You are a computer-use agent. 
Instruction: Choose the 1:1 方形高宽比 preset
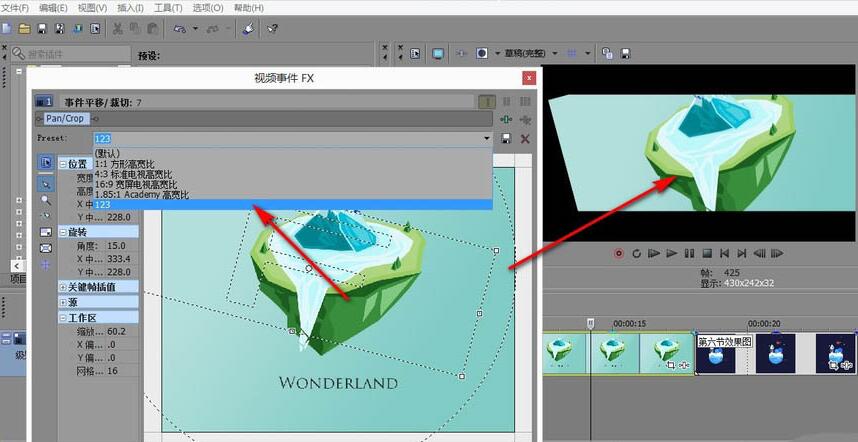pos(127,164)
